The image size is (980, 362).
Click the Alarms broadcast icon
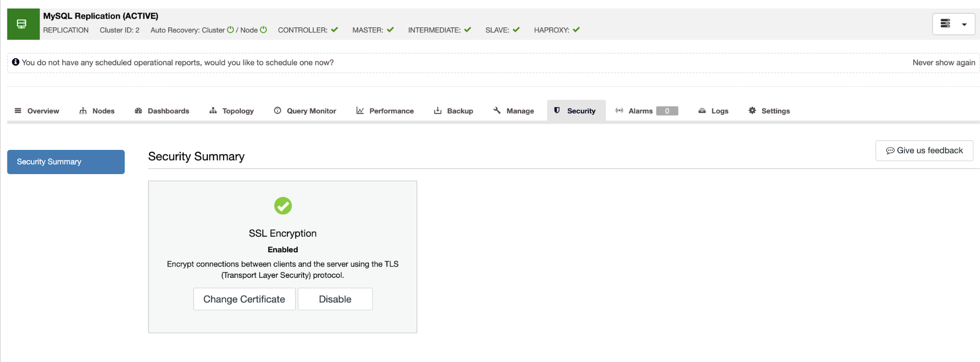point(620,111)
